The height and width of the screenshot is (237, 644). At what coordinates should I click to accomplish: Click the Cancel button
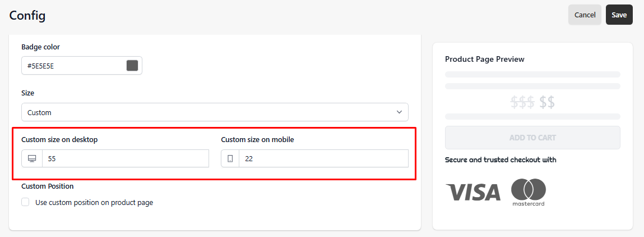tap(585, 15)
